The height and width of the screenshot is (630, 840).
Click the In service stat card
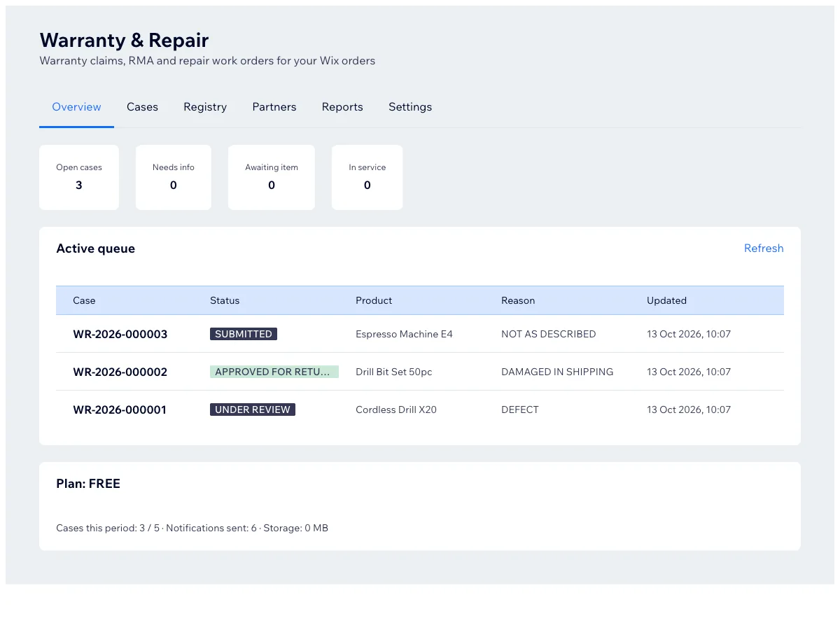coord(367,177)
